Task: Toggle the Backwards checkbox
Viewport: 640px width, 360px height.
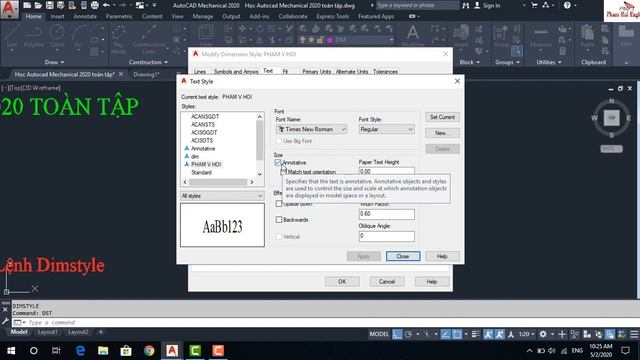Action: tap(279, 220)
